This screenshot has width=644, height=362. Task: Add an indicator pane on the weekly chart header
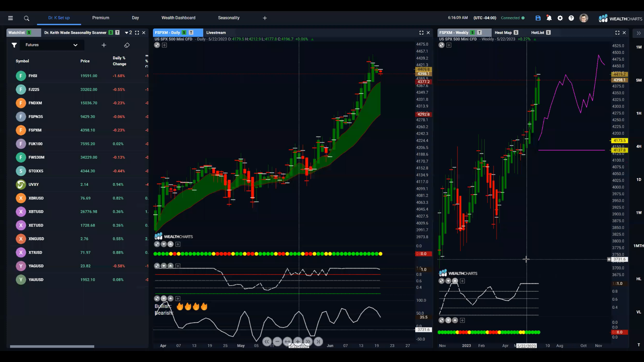tap(449, 45)
